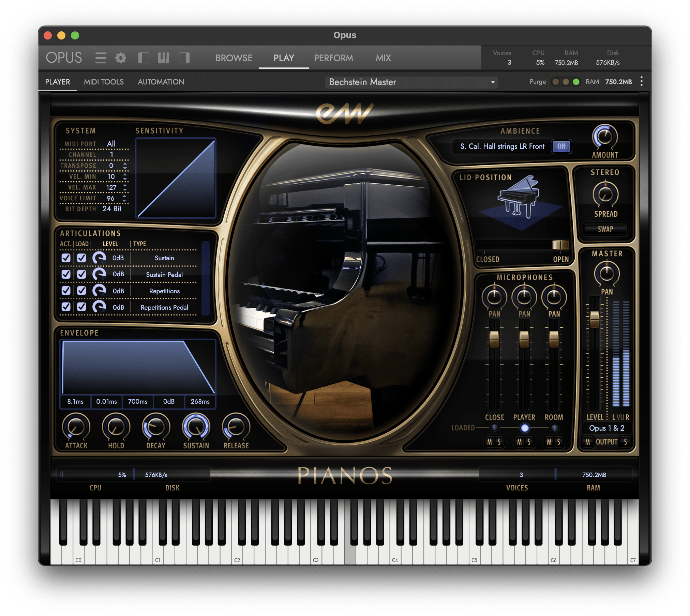Image resolution: width=690 pixels, height=616 pixels.
Task: Adjust the Stereo Spread knob
Action: pyautogui.click(x=605, y=194)
